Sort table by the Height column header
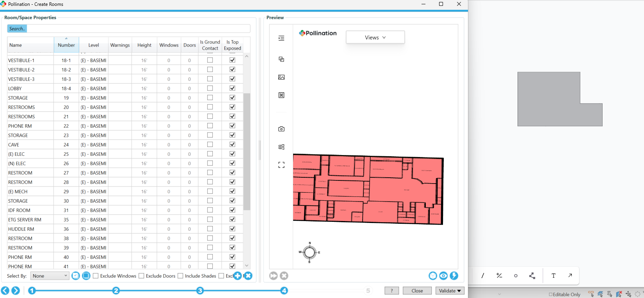The height and width of the screenshot is (298, 644). (x=144, y=45)
